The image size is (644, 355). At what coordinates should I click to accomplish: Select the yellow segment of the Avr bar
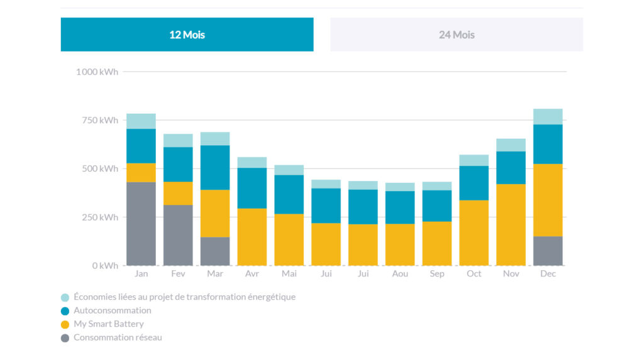[x=252, y=237]
